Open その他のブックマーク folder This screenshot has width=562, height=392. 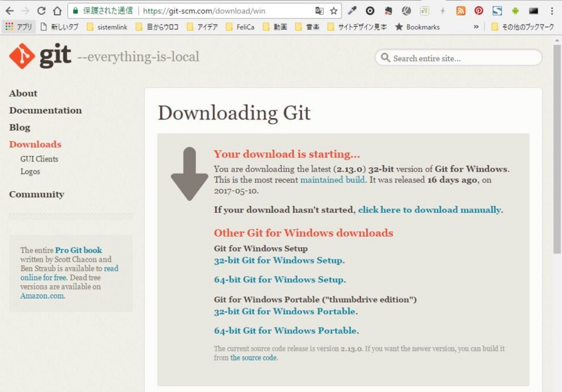click(523, 27)
